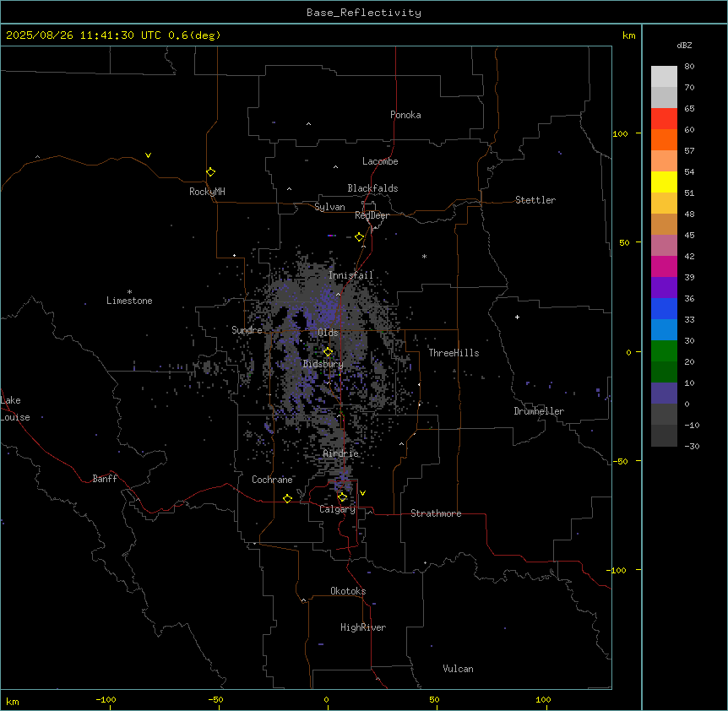
Task: Click the Strathmore city label
Action: [x=436, y=513]
